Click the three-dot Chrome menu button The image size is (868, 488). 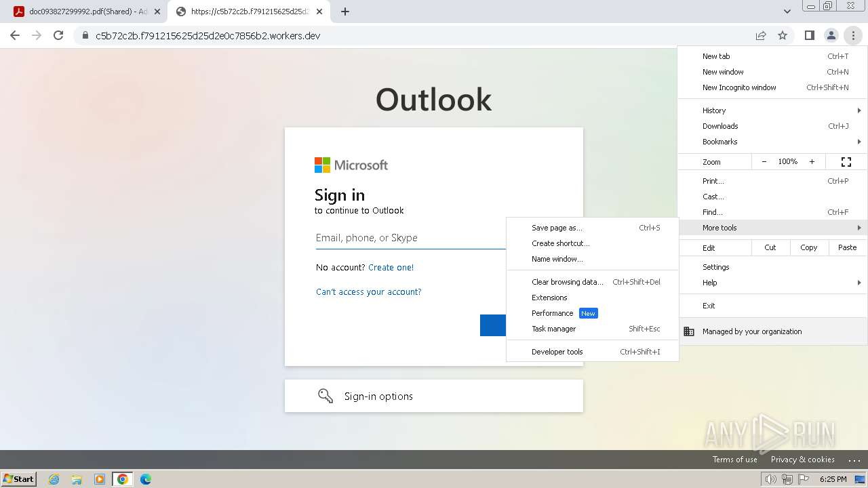(853, 35)
